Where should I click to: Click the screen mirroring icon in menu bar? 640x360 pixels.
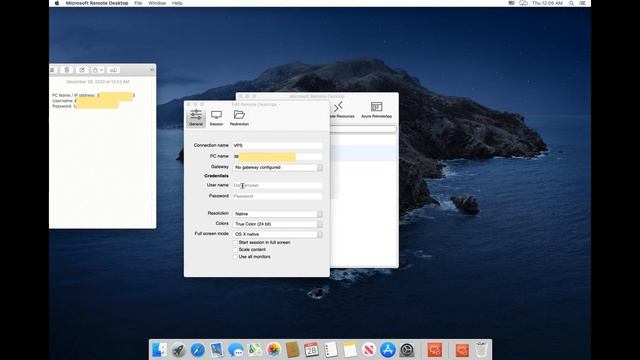point(523,3)
